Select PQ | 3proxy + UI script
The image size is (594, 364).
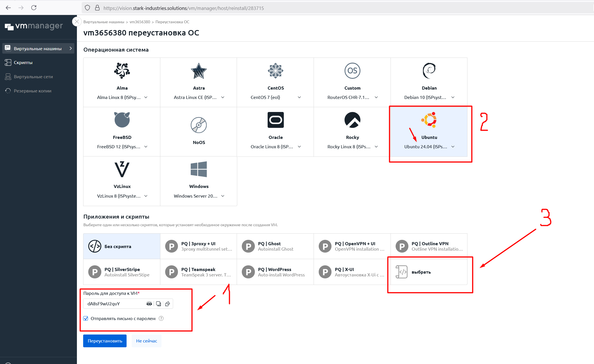click(198, 246)
